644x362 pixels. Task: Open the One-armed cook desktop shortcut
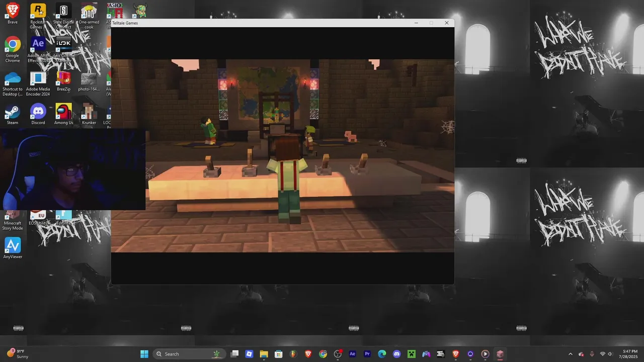click(x=89, y=16)
